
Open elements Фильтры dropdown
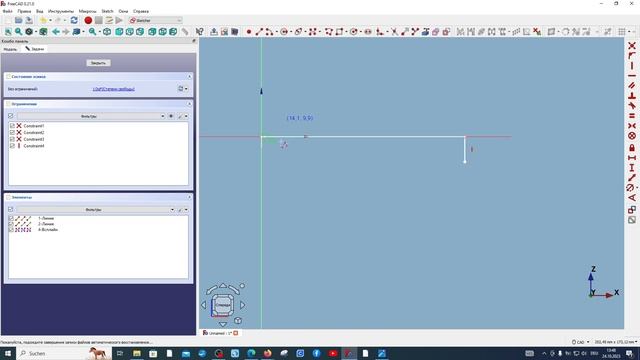coord(96,209)
